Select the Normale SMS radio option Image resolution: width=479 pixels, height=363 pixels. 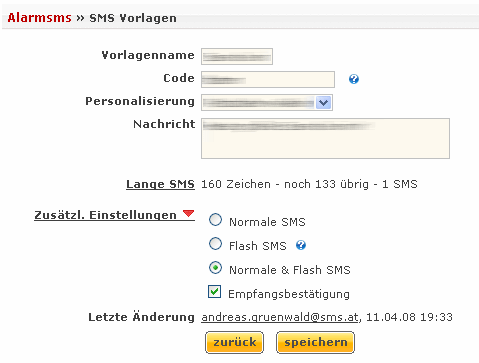pyautogui.click(x=215, y=220)
